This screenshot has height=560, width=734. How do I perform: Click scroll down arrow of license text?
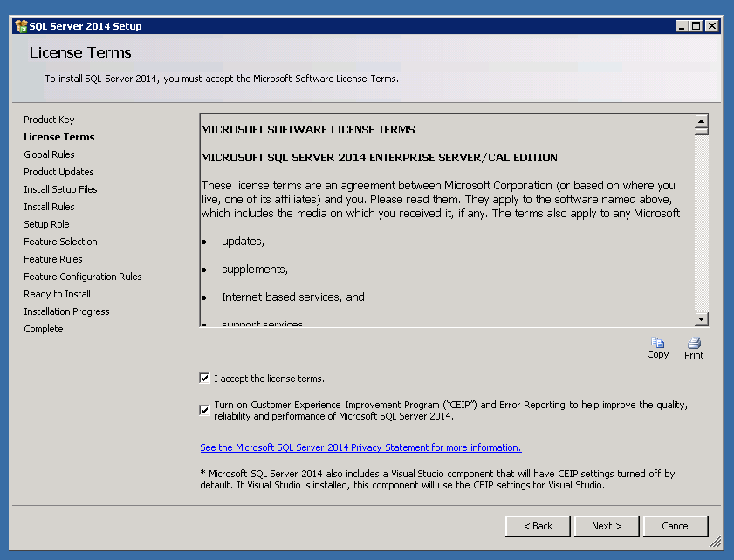[x=701, y=319]
